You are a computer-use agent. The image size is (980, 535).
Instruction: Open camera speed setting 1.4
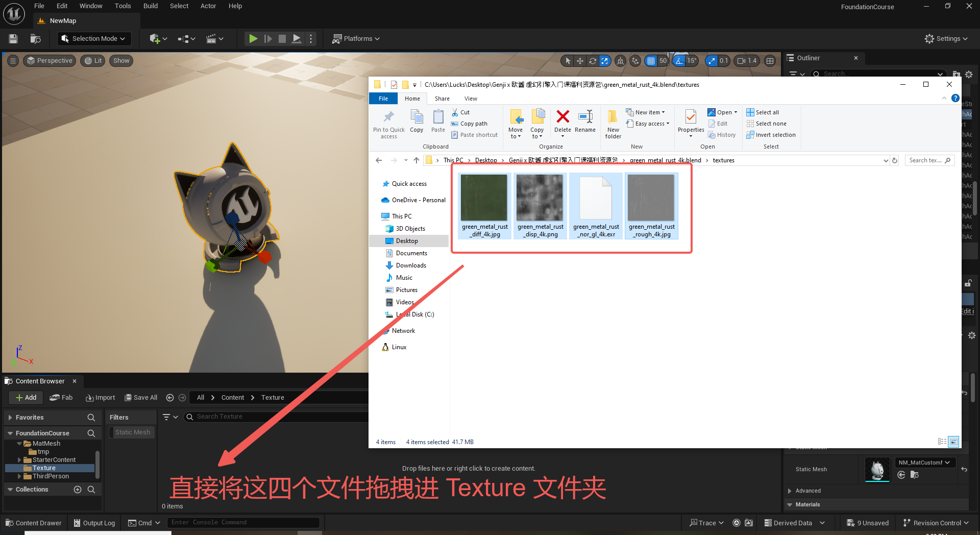click(747, 61)
